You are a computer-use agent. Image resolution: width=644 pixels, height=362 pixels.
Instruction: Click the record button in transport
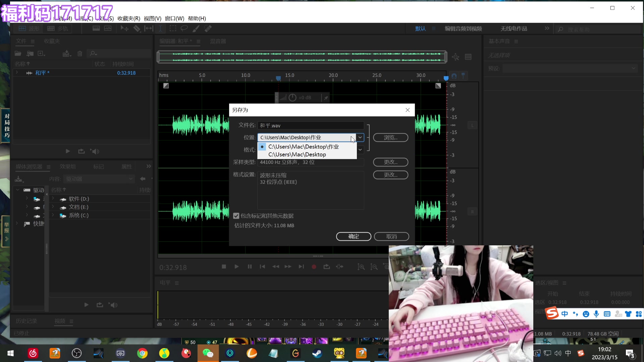(314, 267)
